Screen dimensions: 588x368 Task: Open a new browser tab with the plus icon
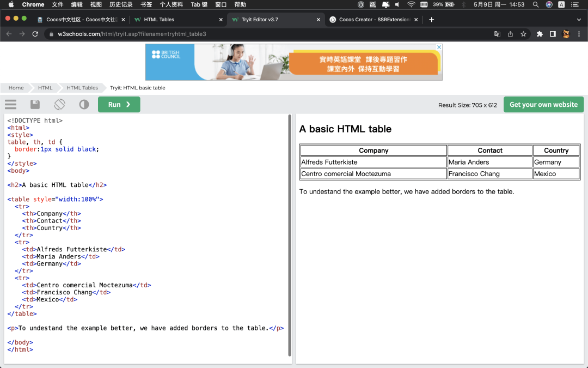[x=432, y=20]
